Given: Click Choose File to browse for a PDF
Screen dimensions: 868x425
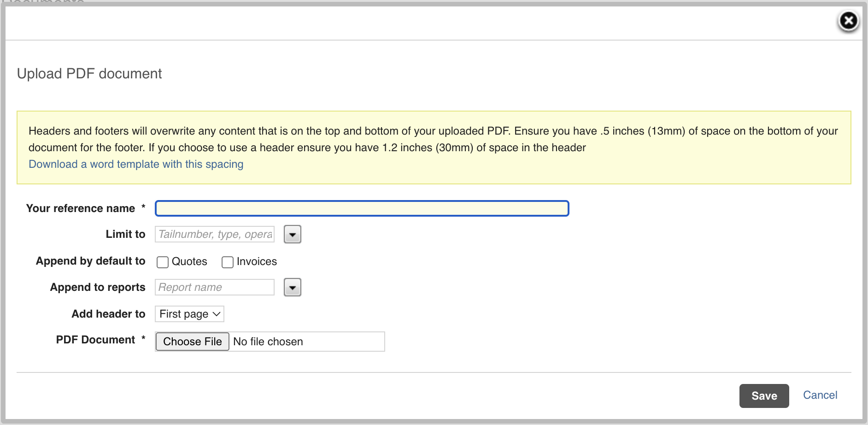Looking at the screenshot, I should [x=192, y=342].
